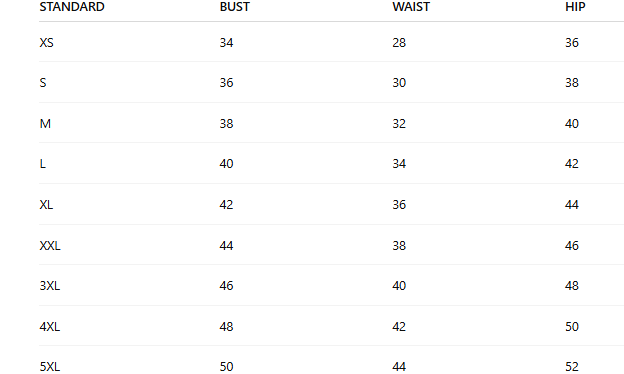Select the L size row label

click(x=43, y=164)
